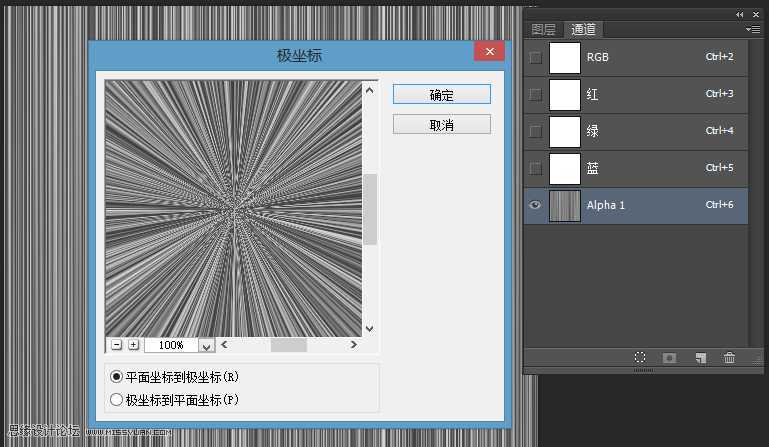The image size is (769, 447).
Task: Collapse the panel with double-arrow icon
Action: [739, 15]
